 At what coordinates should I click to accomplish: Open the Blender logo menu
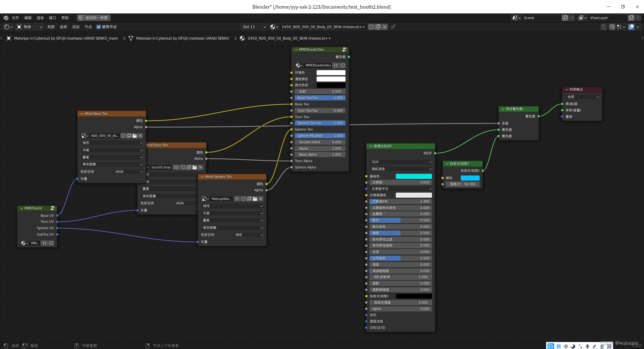click(6, 18)
